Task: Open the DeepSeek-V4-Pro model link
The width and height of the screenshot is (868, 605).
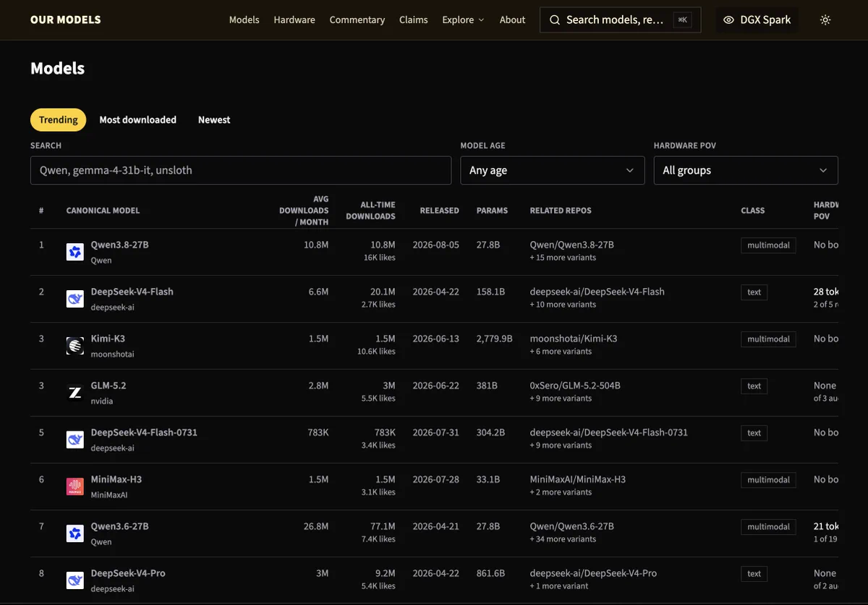Action: pos(128,573)
